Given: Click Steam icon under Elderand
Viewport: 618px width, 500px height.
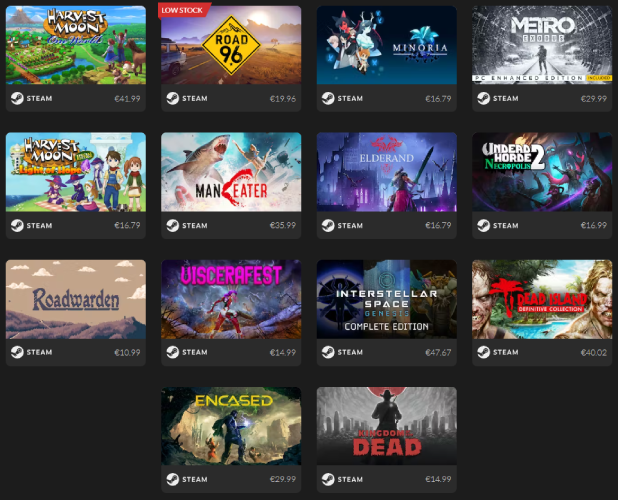Looking at the screenshot, I should tap(328, 225).
